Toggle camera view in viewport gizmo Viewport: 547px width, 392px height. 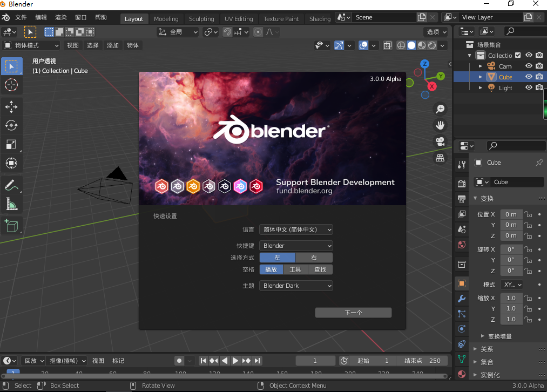point(440,142)
